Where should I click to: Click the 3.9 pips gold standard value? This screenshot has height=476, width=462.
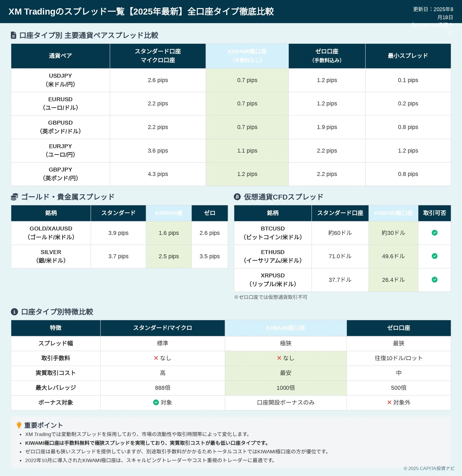pyautogui.click(x=119, y=233)
